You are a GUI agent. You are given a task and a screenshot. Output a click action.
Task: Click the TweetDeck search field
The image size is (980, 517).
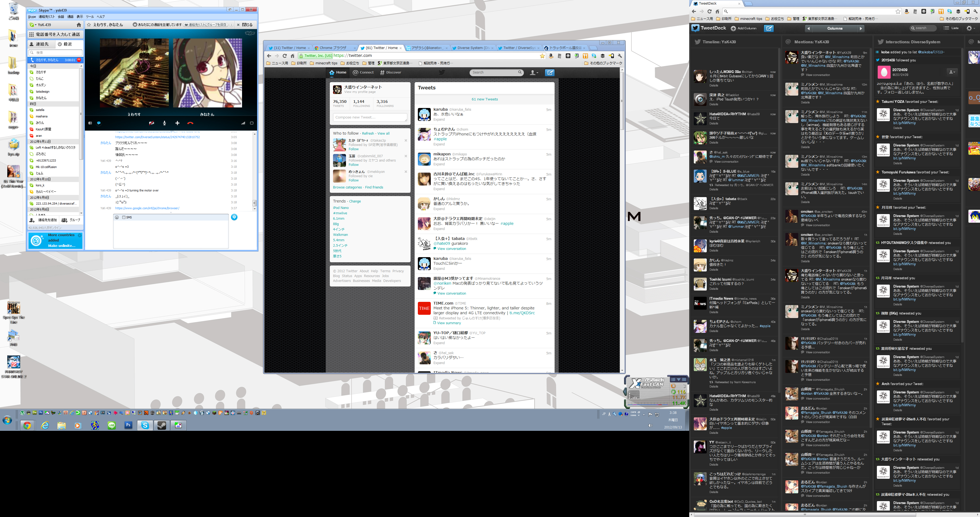pyautogui.click(x=923, y=28)
